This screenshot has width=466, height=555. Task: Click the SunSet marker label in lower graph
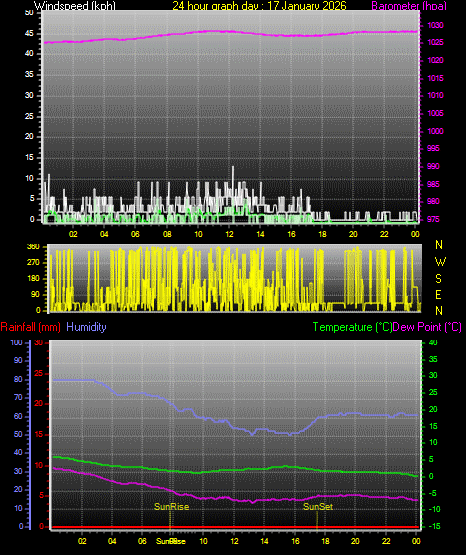(x=318, y=507)
